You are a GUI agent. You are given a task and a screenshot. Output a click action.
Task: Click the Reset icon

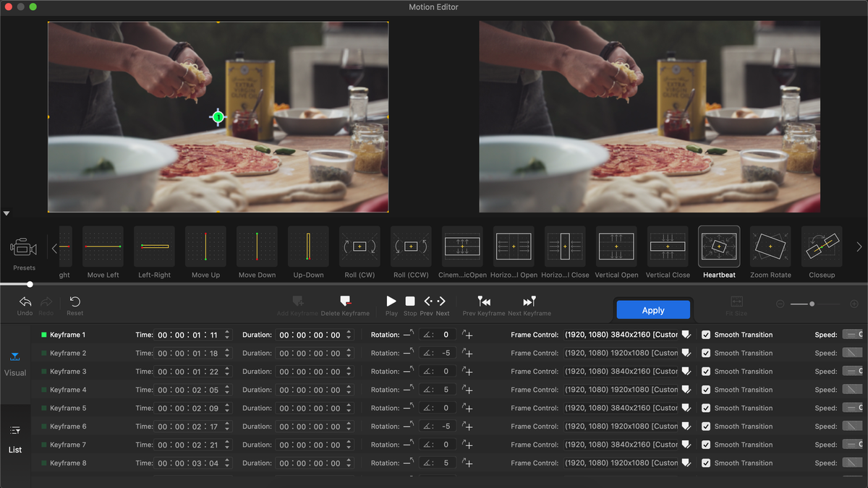(x=75, y=303)
